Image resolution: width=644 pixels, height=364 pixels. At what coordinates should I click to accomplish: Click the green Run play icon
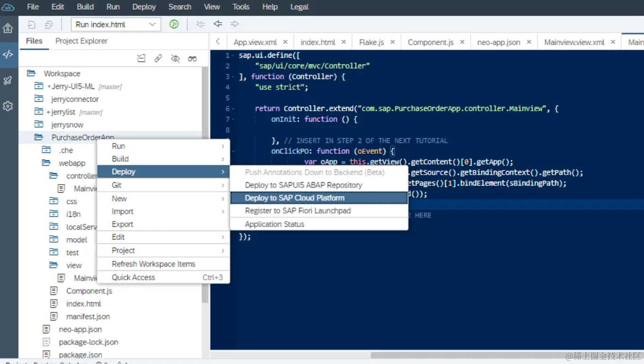click(x=174, y=24)
